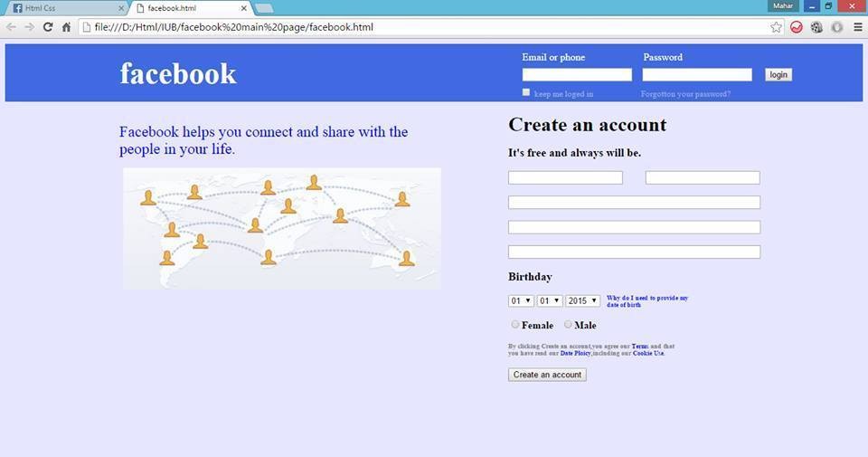The height and width of the screenshot is (457, 868).
Task: Open the Date Ploicy link
Action: [x=575, y=353]
